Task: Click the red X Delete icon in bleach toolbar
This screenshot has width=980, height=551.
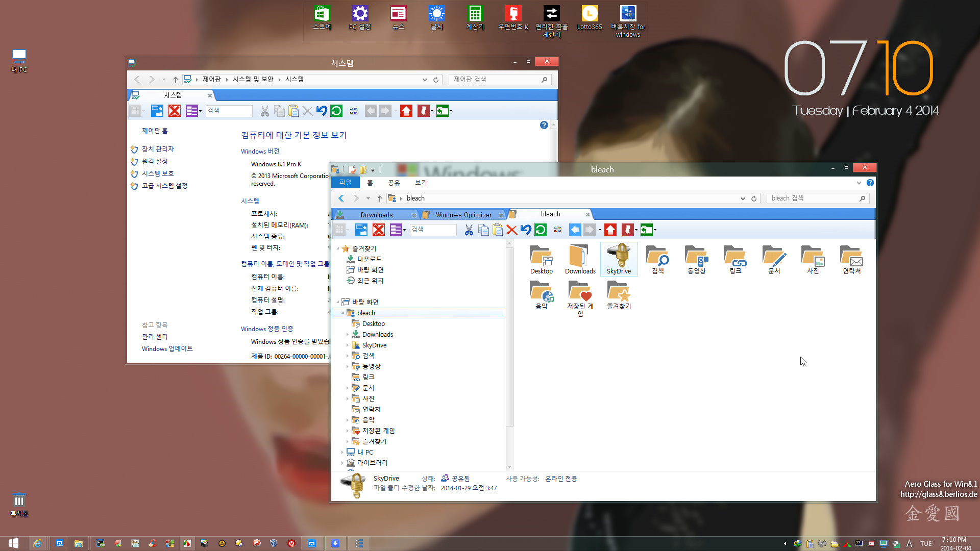Action: point(511,230)
